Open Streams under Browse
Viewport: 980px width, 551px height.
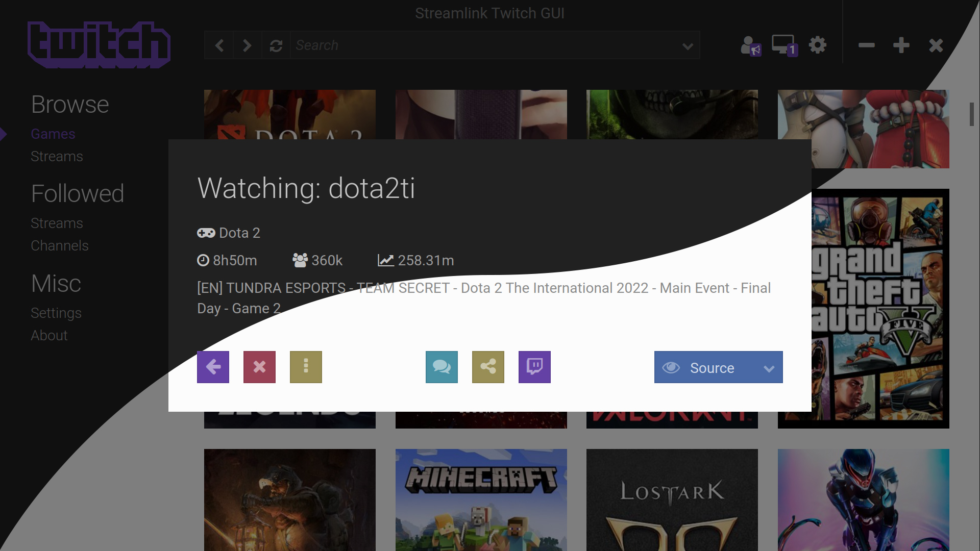tap(57, 156)
